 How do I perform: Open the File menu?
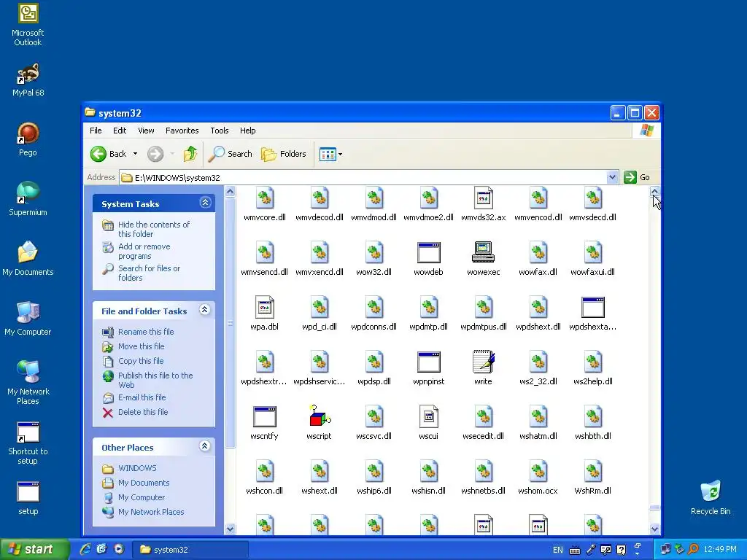point(96,131)
